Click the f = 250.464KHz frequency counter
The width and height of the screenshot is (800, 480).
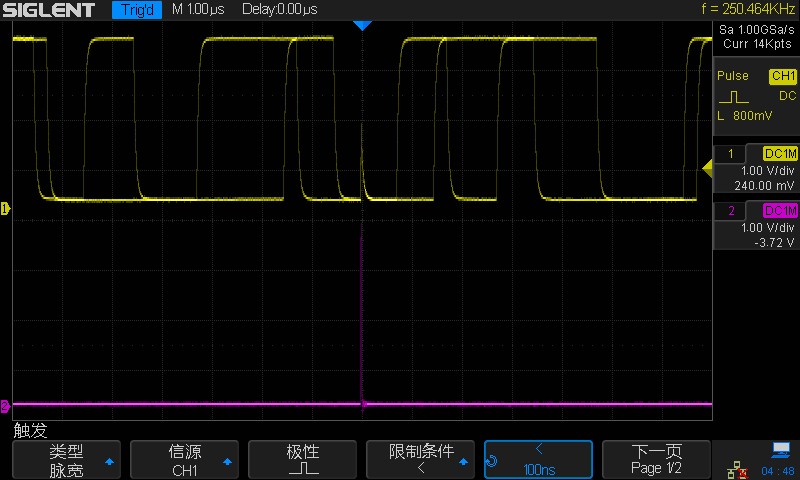[748, 9]
